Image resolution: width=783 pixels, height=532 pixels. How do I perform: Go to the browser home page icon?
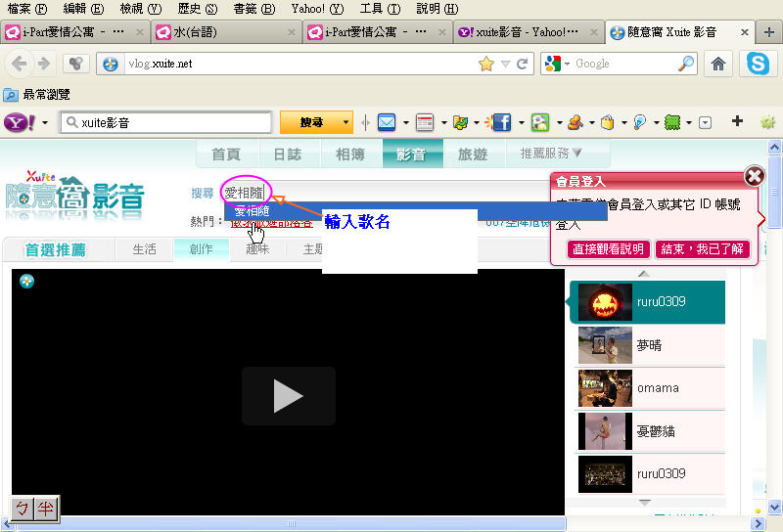tap(718, 64)
